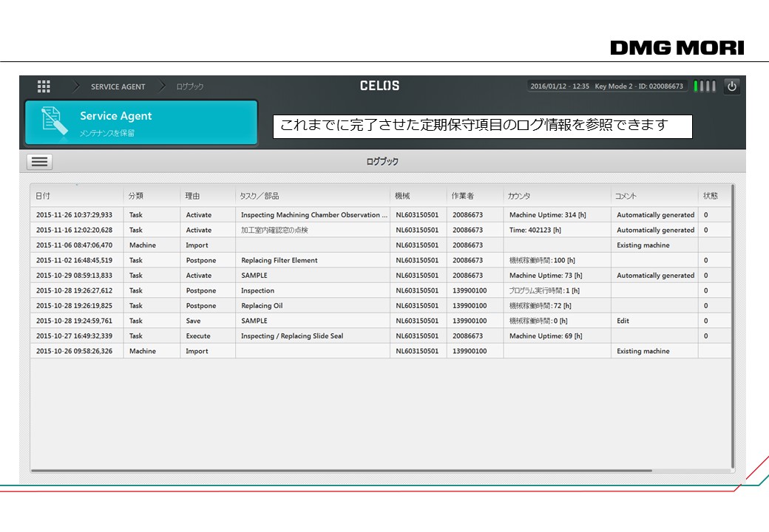Click Inspecting / Replacing Slide Seal cell

[312, 336]
